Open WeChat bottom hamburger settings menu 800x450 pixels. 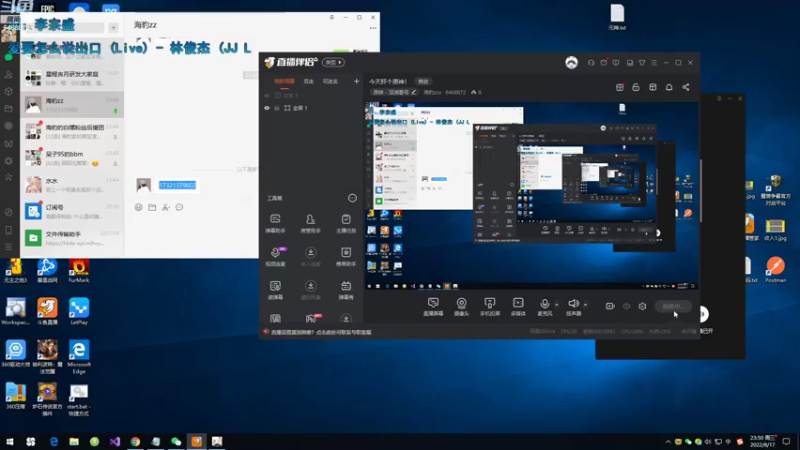pos(8,247)
